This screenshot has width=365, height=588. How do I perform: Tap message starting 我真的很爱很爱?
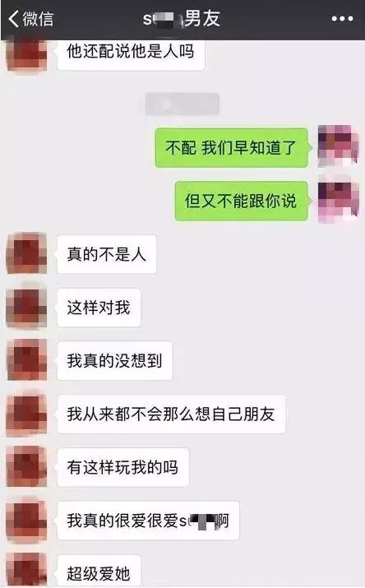[147, 521]
